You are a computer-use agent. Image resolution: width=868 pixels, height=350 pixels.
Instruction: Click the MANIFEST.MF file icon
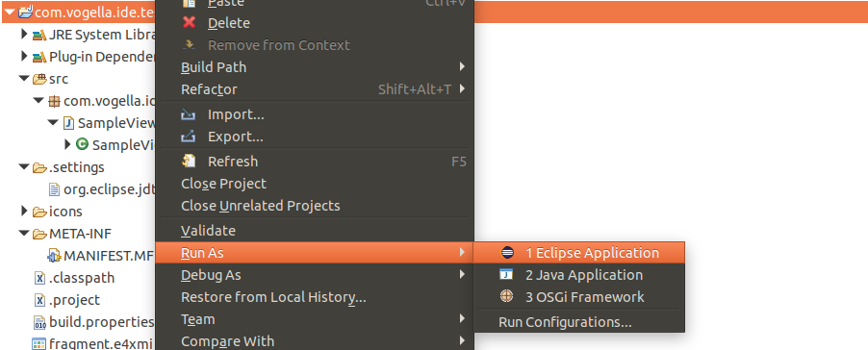[54, 256]
